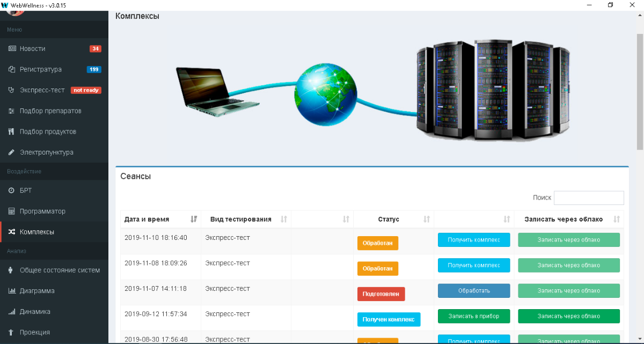Click sort icon of unnamed column right of Статус
Viewport: 644px width, 344px height.
point(507,219)
